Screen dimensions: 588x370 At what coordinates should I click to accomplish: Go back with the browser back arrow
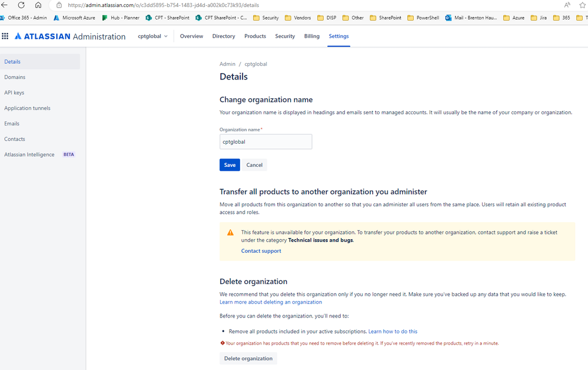(x=4, y=5)
